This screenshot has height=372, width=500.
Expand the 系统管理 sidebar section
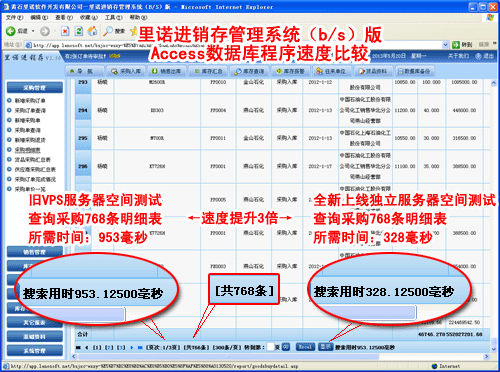35,351
